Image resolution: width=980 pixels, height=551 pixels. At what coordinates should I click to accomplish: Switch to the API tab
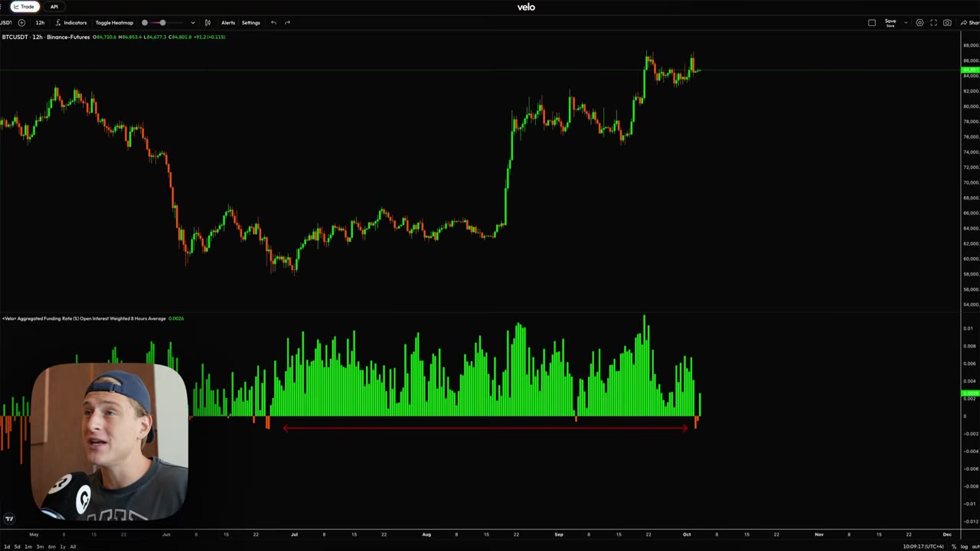coord(54,7)
